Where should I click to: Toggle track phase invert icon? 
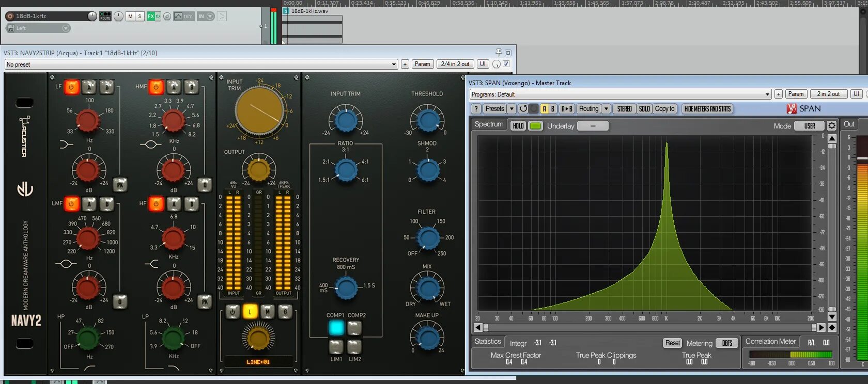click(x=167, y=17)
